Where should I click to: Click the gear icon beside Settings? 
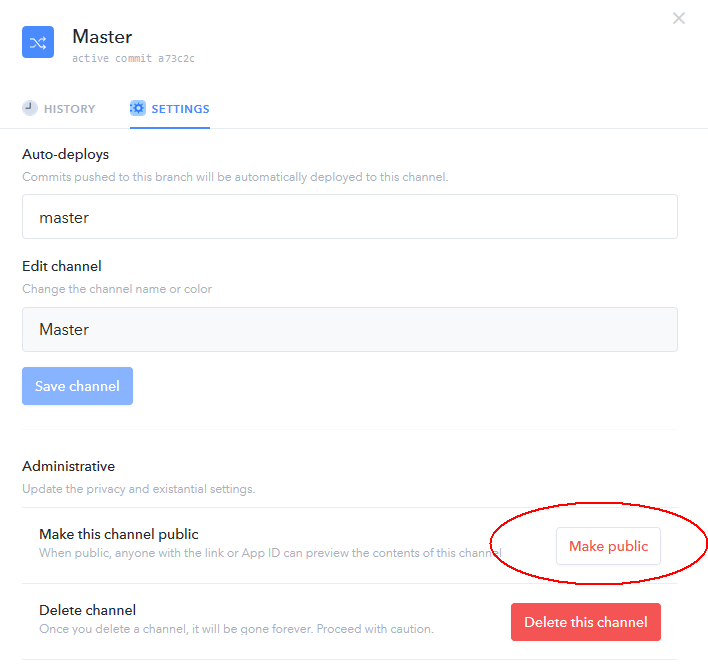point(138,108)
